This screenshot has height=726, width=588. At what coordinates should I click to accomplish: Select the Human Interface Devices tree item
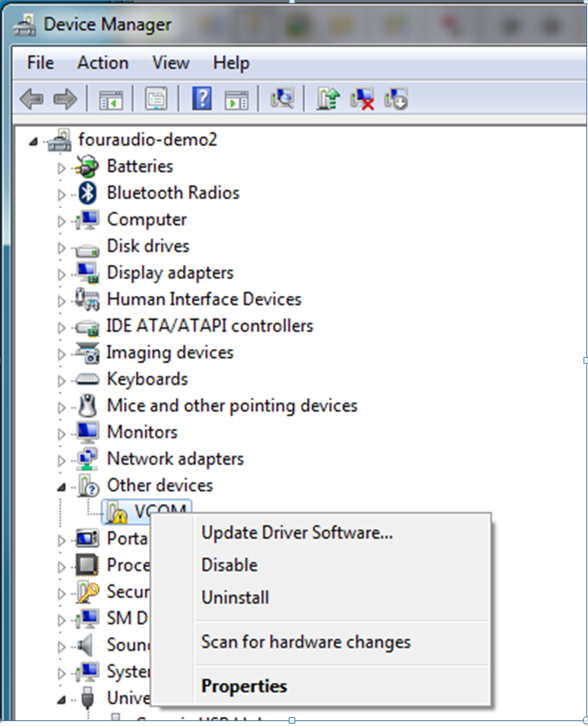[204, 299]
